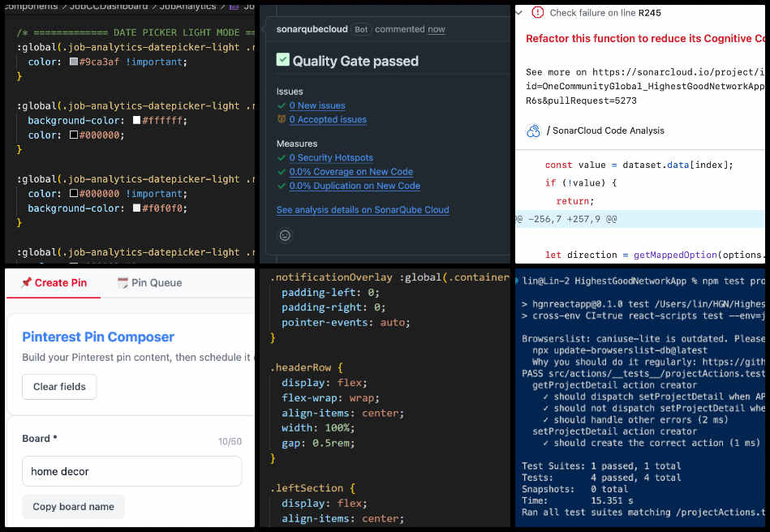Switch to the Create Pin tab
The width and height of the screenshot is (770, 532).
click(x=54, y=283)
